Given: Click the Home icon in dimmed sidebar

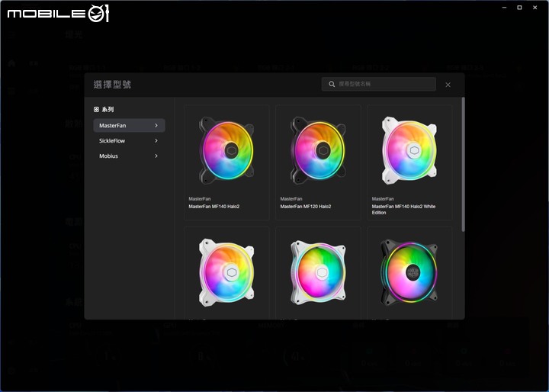Looking at the screenshot, I should pyautogui.click(x=11, y=63).
